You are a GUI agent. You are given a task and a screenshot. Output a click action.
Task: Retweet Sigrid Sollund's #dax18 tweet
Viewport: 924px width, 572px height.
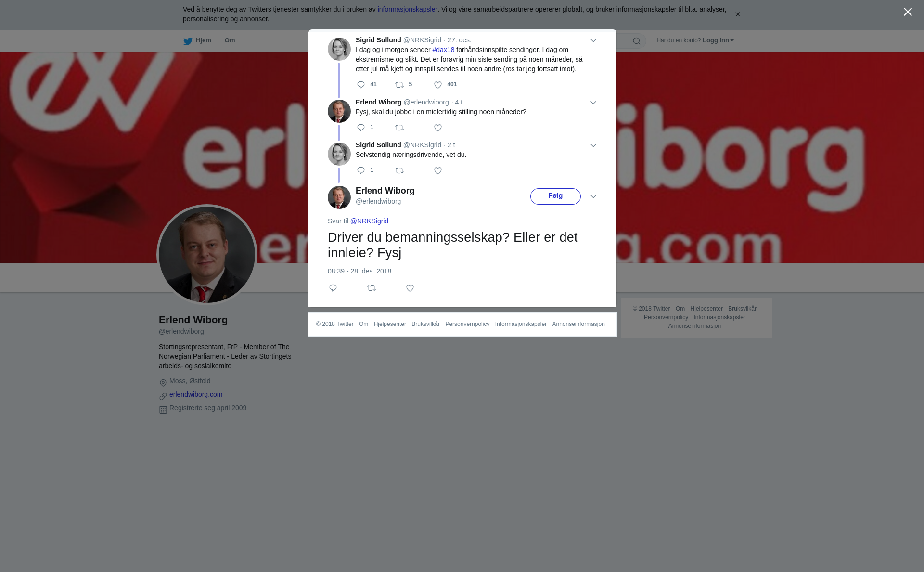pyautogui.click(x=399, y=85)
